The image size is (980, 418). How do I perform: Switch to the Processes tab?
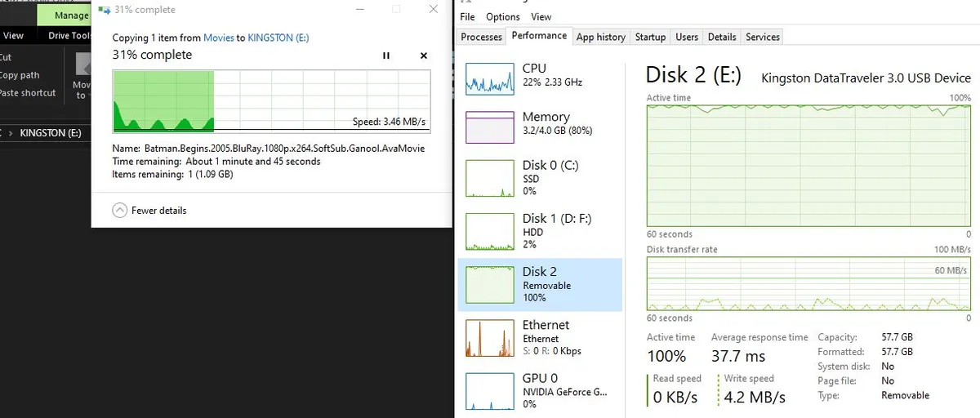pyautogui.click(x=481, y=37)
